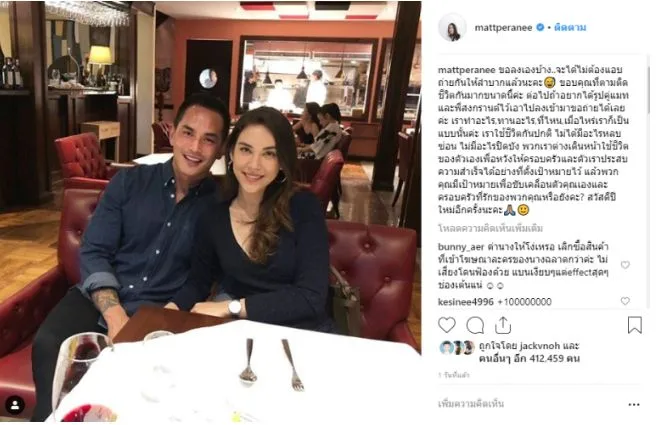Click the tagged people icon on the photo
Screen dimensions: 657x425
[15, 405]
